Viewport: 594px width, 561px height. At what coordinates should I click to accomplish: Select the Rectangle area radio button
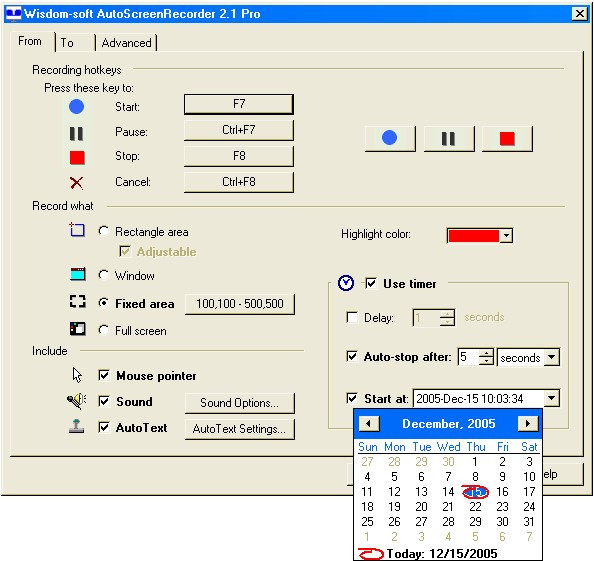tap(104, 231)
